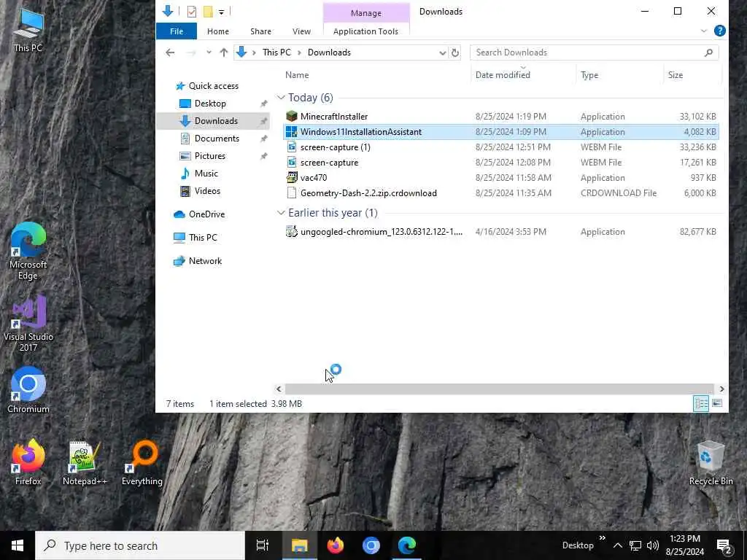Open the MinecraftInstaller file icon
The width and height of the screenshot is (747, 560).
292,116
